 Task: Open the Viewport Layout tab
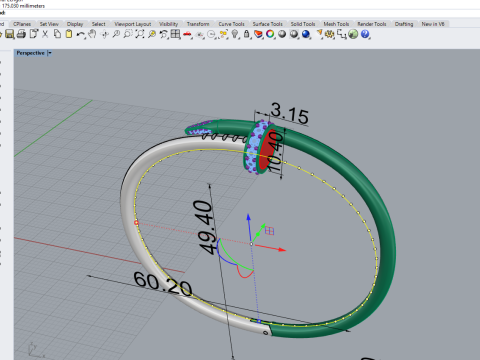tap(133, 24)
